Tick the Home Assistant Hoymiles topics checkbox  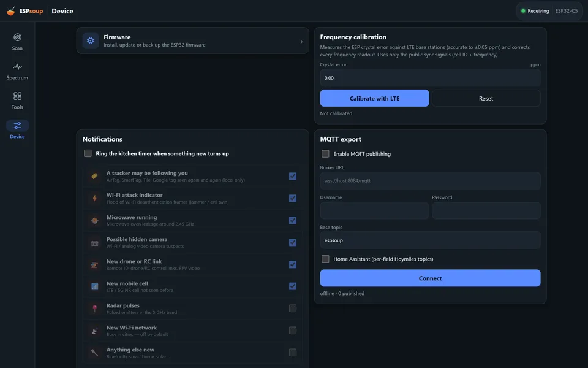point(325,259)
